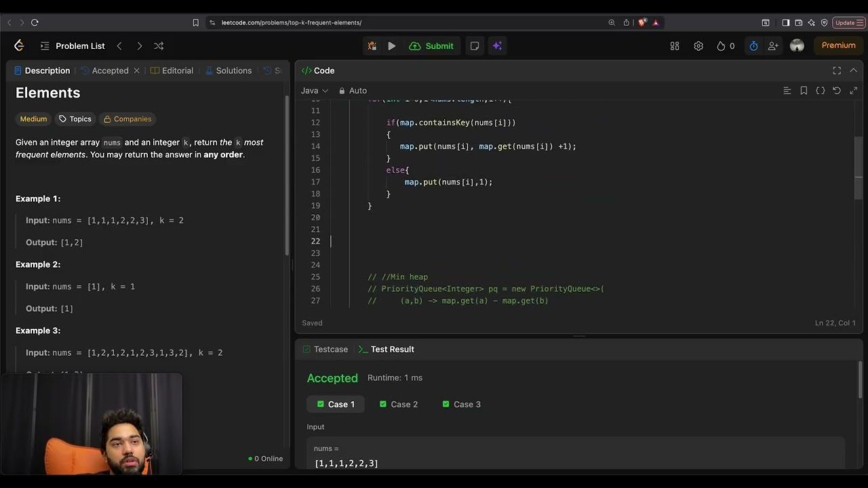Toggle the browser sidebar icon
868x488 pixels.
tap(785, 22)
